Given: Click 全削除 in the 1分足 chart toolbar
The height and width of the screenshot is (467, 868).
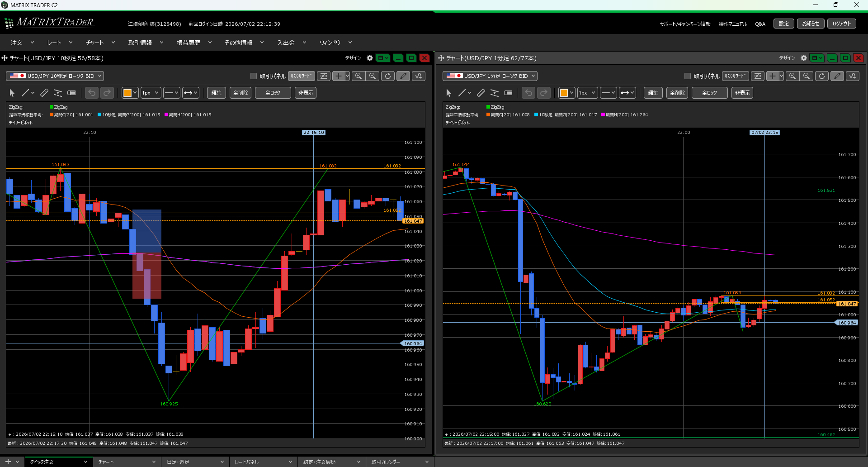Looking at the screenshot, I should [x=677, y=93].
